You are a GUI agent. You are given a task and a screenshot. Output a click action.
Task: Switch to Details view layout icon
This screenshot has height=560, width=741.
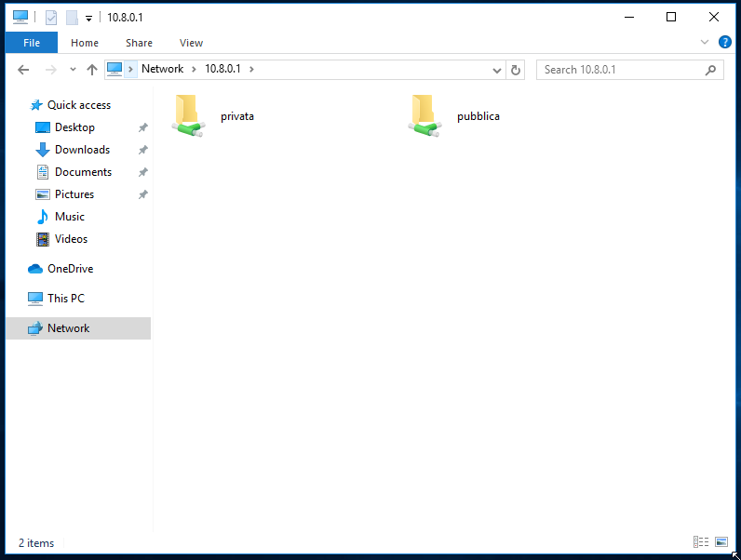(x=701, y=542)
